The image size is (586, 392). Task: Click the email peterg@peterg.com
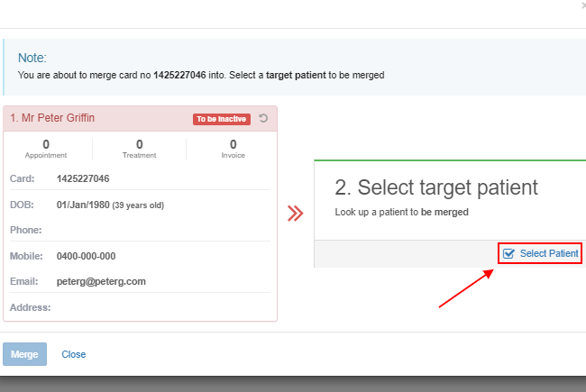click(x=101, y=281)
